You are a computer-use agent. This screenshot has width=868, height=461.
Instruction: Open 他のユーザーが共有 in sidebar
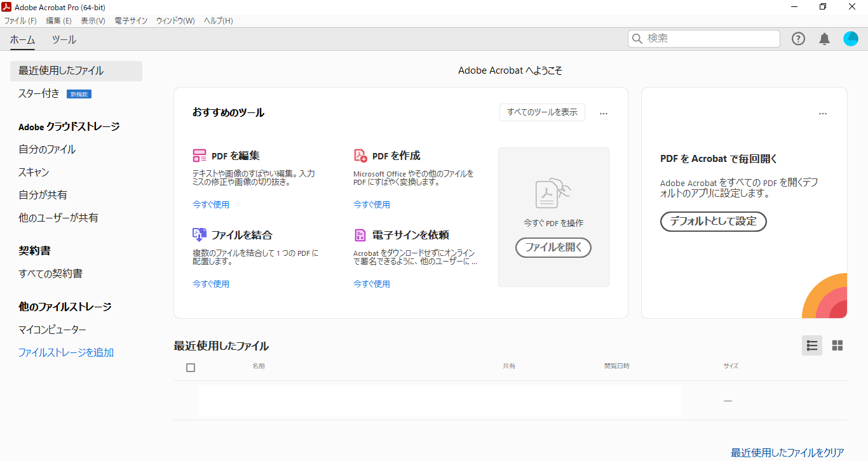pyautogui.click(x=58, y=218)
